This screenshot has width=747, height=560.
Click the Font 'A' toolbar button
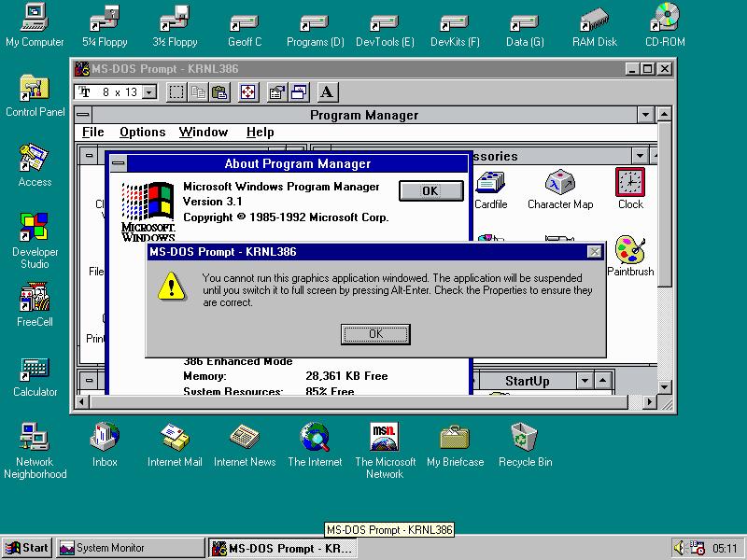[x=327, y=92]
